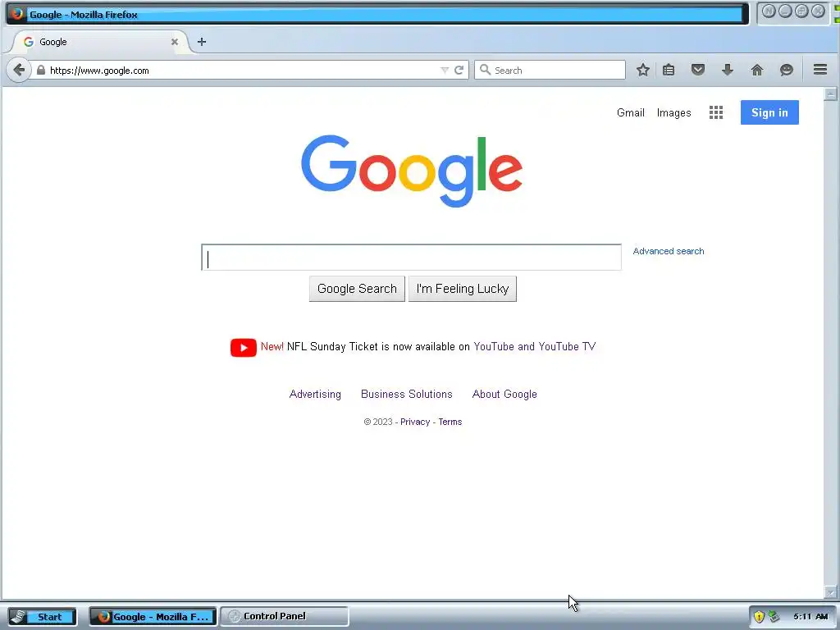Focus the Google search text box

[x=411, y=258]
